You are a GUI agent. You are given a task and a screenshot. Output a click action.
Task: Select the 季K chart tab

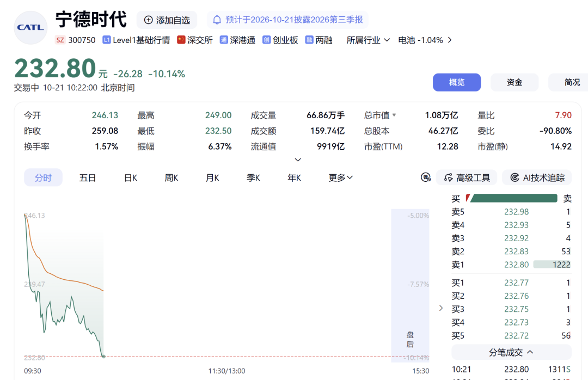(x=253, y=177)
